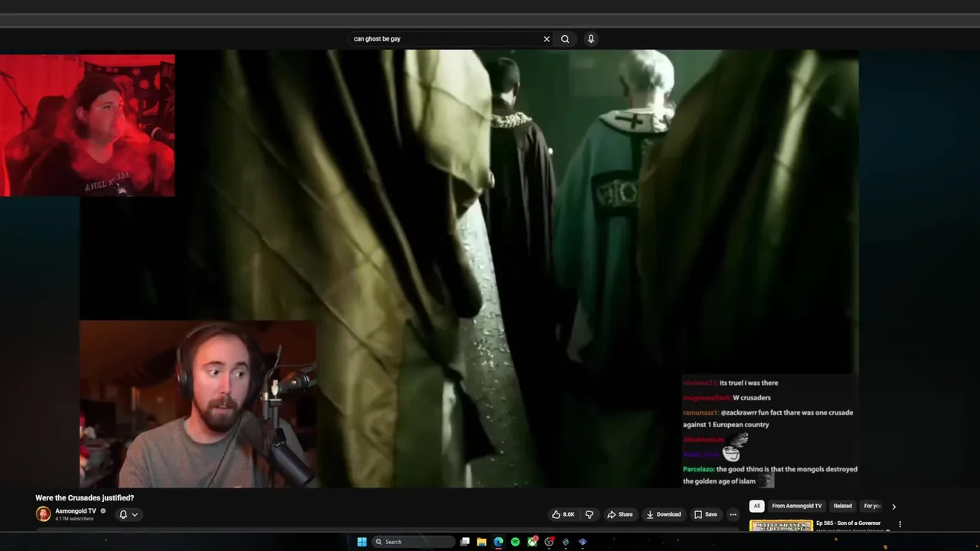Expand the notification bell dropdown

tap(128, 514)
